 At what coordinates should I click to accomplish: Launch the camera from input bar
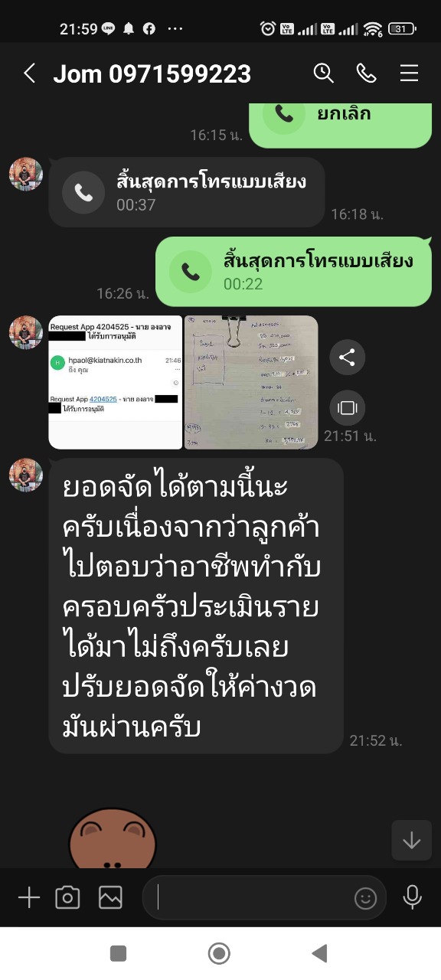(67, 897)
